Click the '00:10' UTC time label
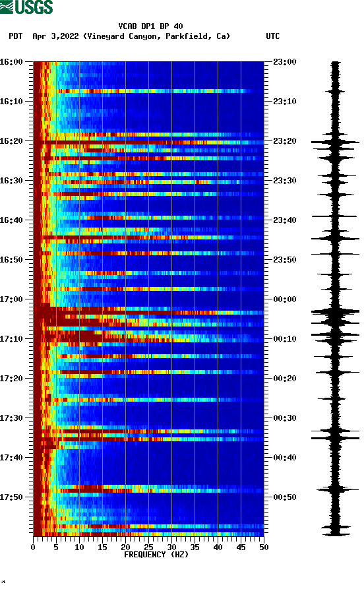 click(x=285, y=339)
